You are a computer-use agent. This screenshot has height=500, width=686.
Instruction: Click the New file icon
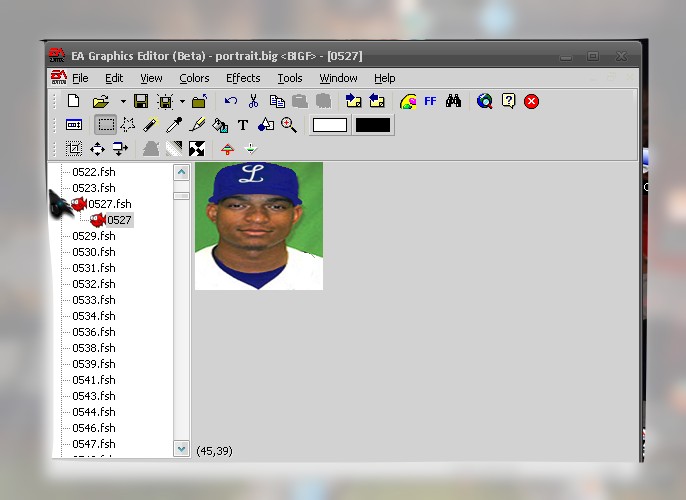point(73,101)
